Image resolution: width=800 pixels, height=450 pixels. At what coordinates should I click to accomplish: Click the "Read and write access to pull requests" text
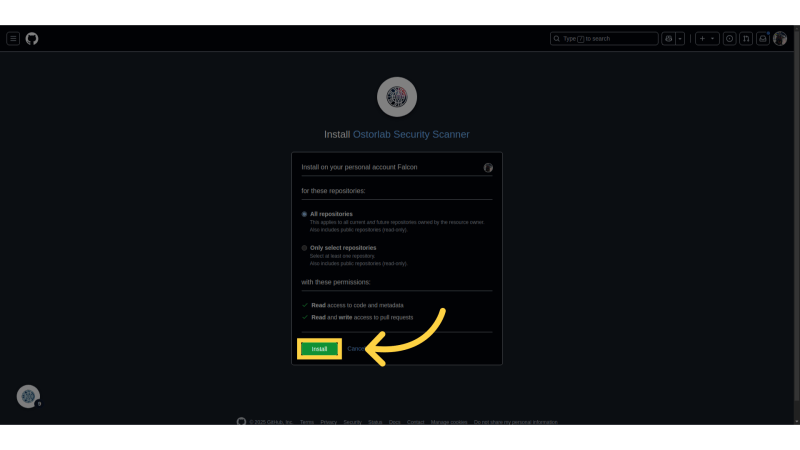pos(362,317)
